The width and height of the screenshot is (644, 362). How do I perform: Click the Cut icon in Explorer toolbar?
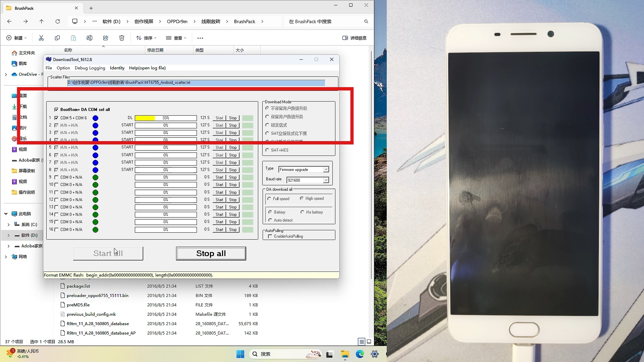point(41,38)
